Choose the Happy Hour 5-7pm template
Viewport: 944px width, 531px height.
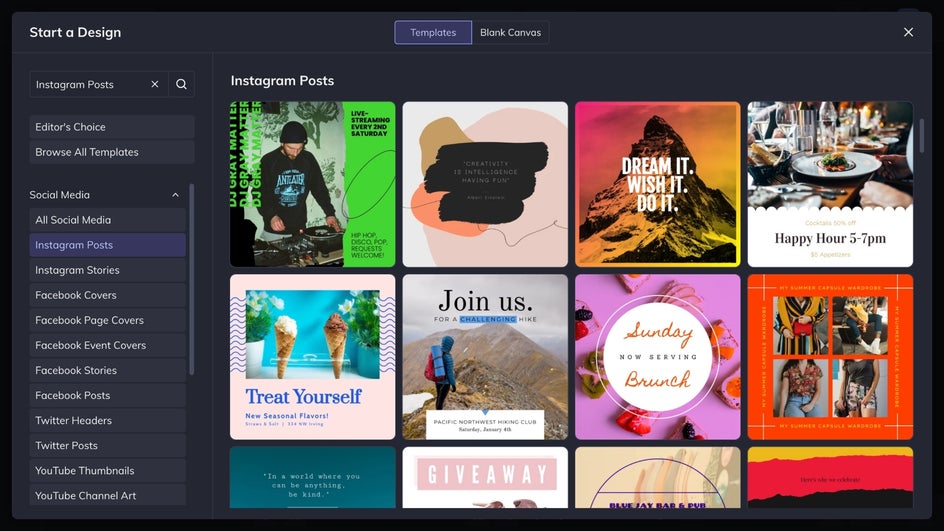point(830,184)
